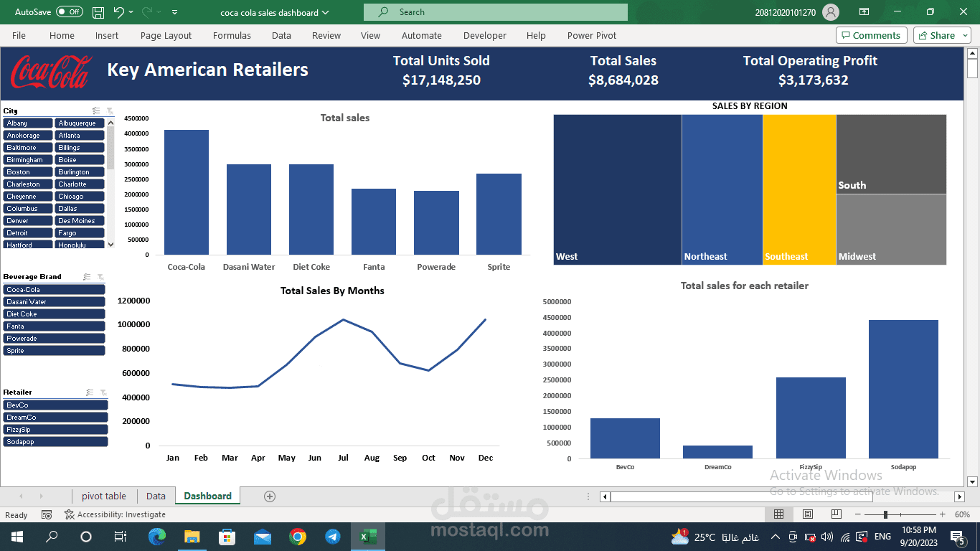
Task: Click the macro recording icon in status bar
Action: coord(47,514)
